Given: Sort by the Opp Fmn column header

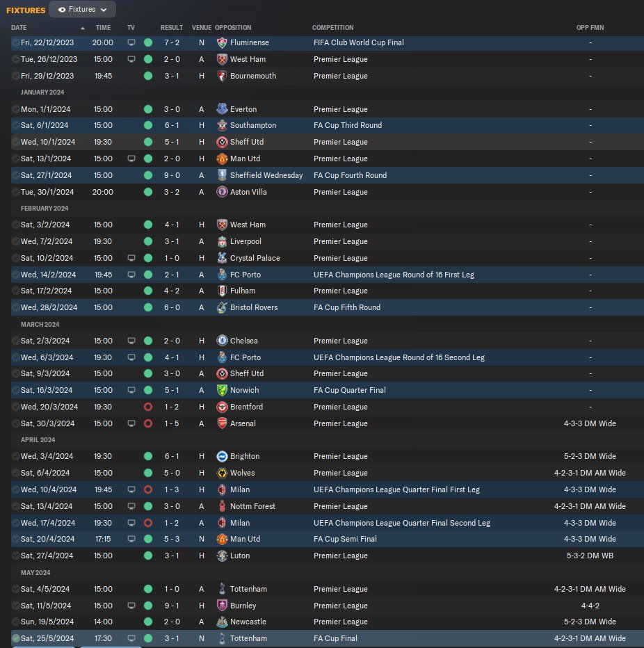Looking at the screenshot, I should [x=590, y=28].
